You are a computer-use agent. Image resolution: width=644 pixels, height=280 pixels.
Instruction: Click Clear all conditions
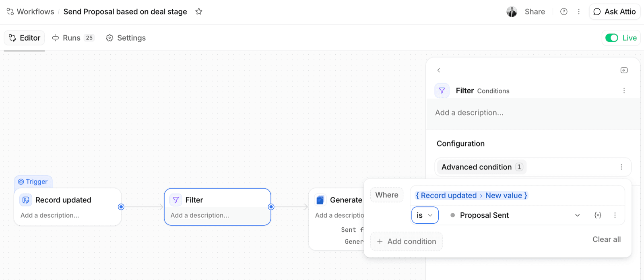[x=607, y=239]
